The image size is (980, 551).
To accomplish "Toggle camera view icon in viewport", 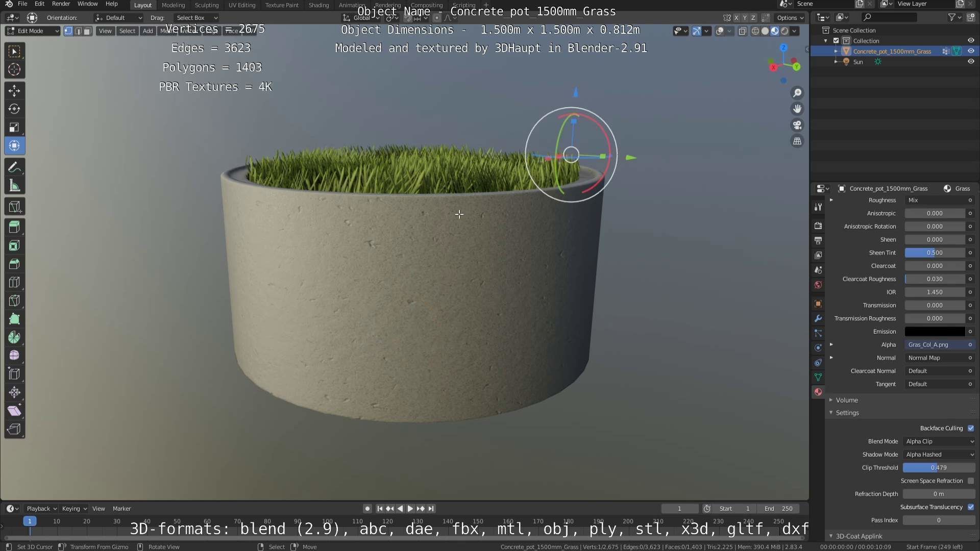I will click(x=797, y=125).
